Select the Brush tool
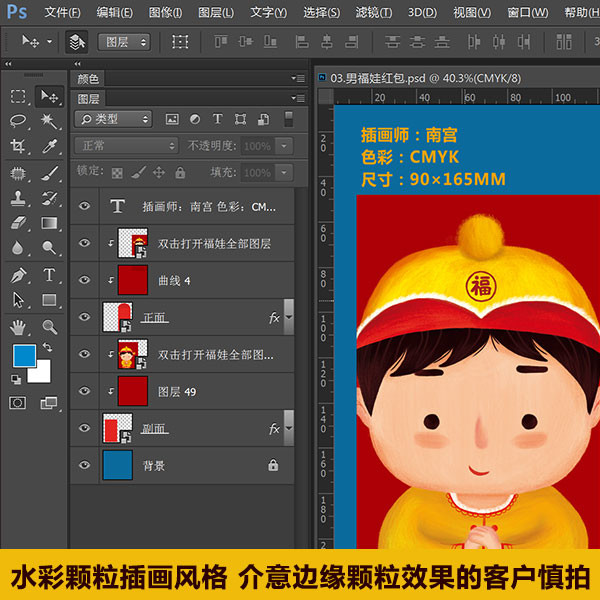 coord(49,174)
